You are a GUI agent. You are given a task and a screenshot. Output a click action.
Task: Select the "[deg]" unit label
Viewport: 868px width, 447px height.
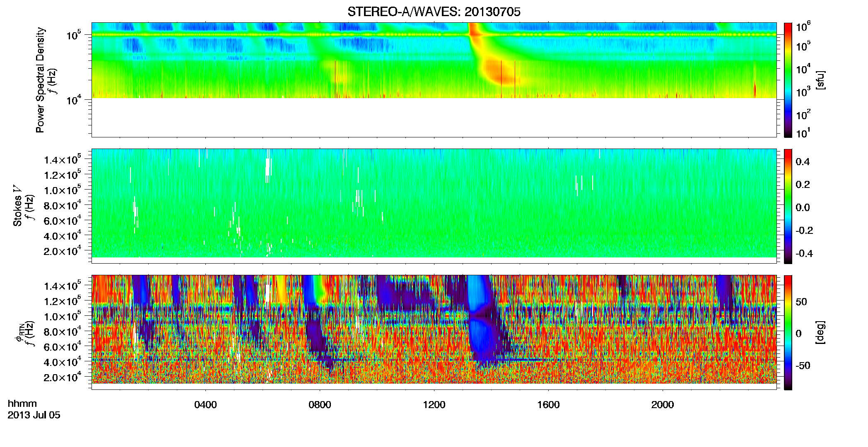tap(820, 332)
